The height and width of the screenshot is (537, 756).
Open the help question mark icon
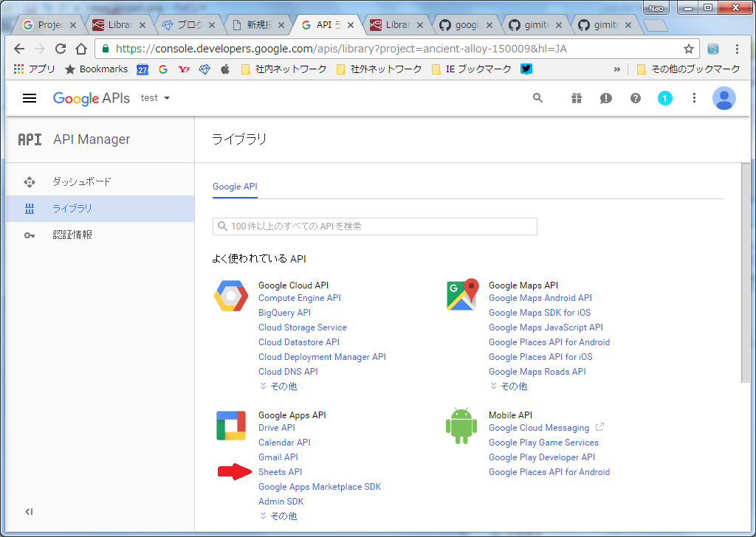point(636,98)
